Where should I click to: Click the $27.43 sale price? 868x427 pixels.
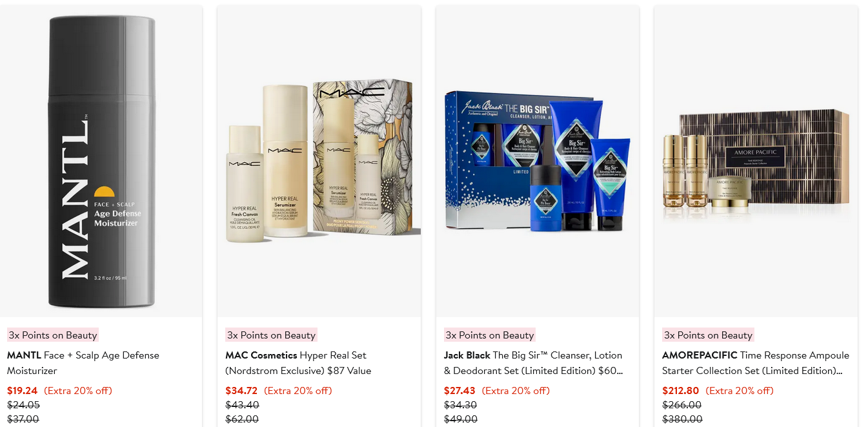(x=459, y=391)
